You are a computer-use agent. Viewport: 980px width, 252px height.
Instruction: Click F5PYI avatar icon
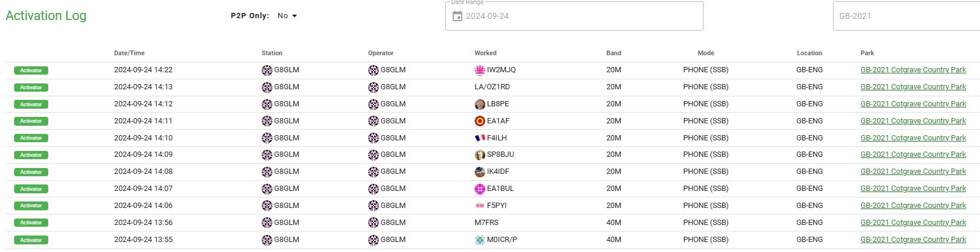[480, 206]
